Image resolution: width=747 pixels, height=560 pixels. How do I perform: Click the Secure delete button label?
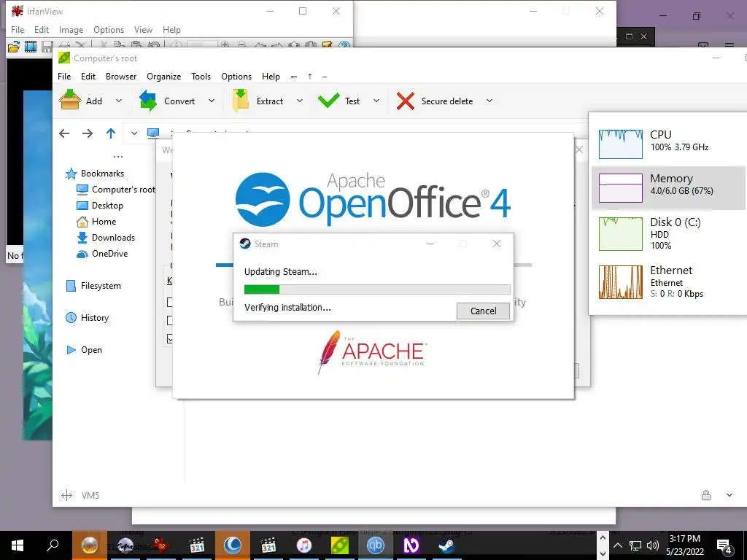[x=447, y=101]
